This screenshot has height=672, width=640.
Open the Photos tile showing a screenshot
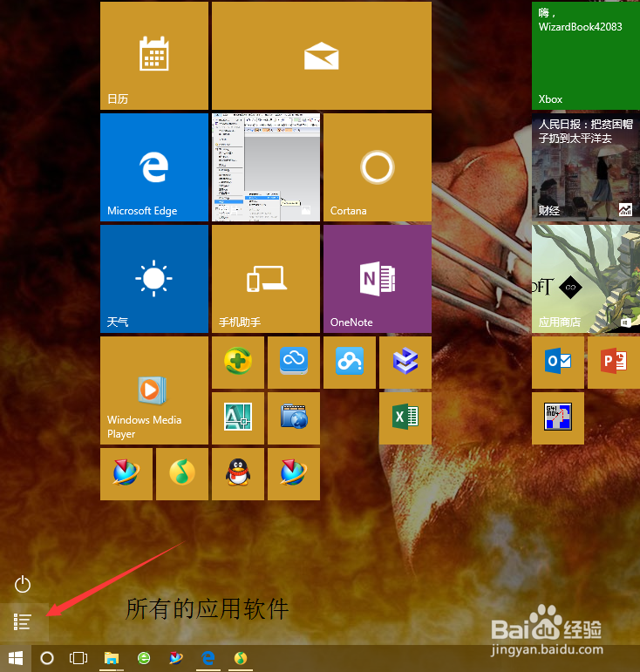pyautogui.click(x=266, y=167)
